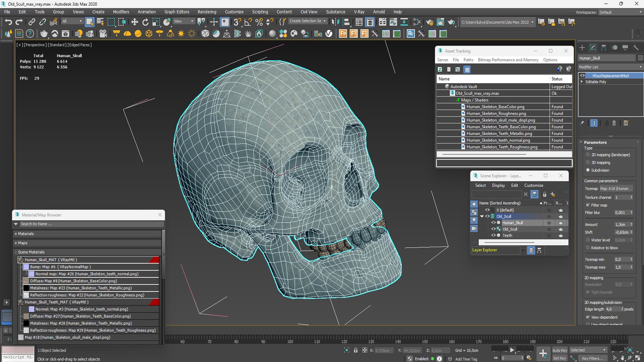The height and width of the screenshot is (362, 644).
Task: Open the Workspaces Default dropdown
Action: pyautogui.click(x=620, y=12)
